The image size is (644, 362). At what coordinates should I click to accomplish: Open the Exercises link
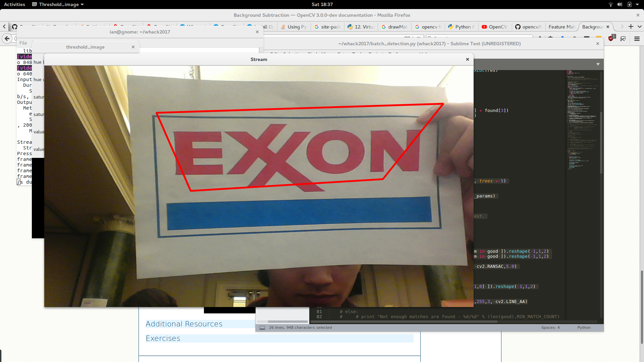[163, 338]
